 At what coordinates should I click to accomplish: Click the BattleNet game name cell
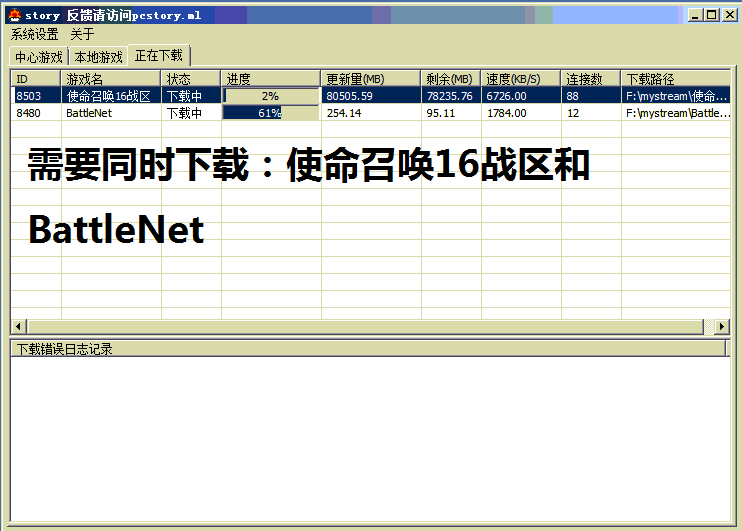tap(89, 113)
